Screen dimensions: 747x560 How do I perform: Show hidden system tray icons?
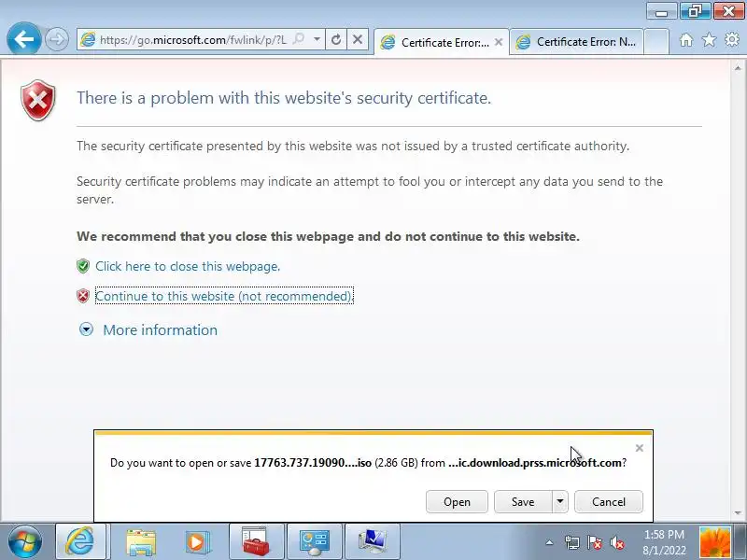pyautogui.click(x=549, y=542)
